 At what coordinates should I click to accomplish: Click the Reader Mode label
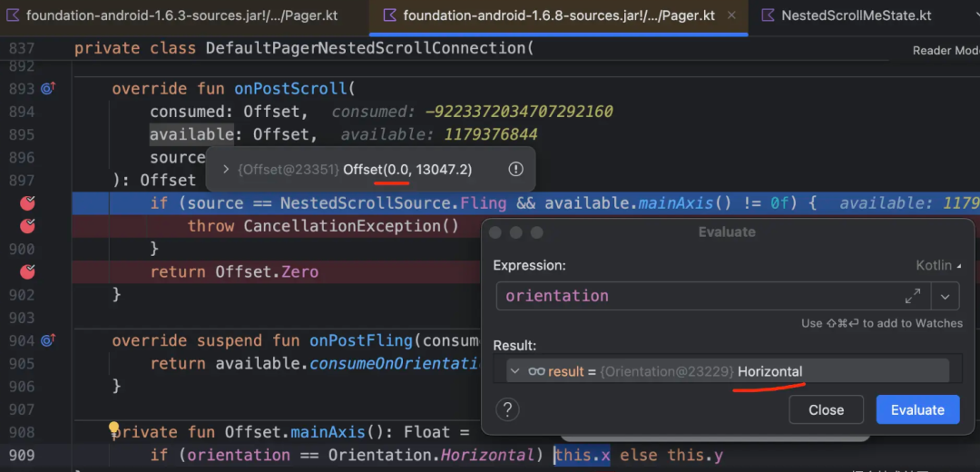click(x=946, y=51)
